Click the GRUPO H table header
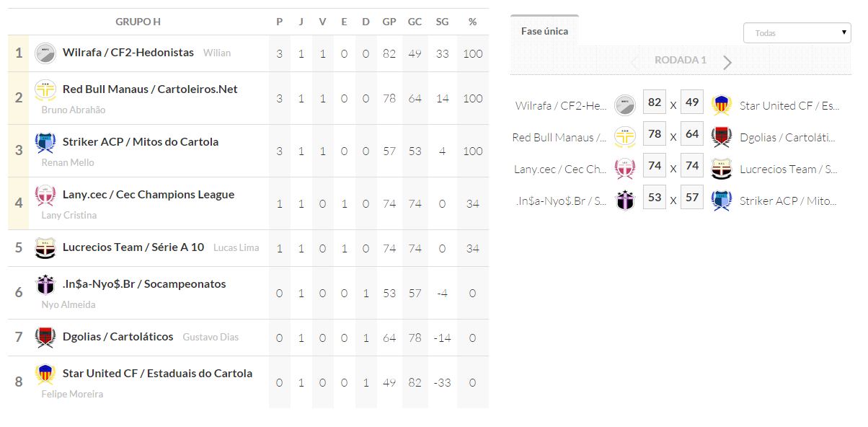868x427 pixels. pos(138,22)
